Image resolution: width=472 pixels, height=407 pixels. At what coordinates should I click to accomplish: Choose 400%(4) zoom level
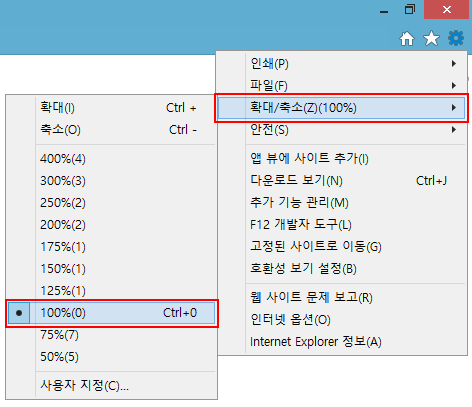click(112, 159)
